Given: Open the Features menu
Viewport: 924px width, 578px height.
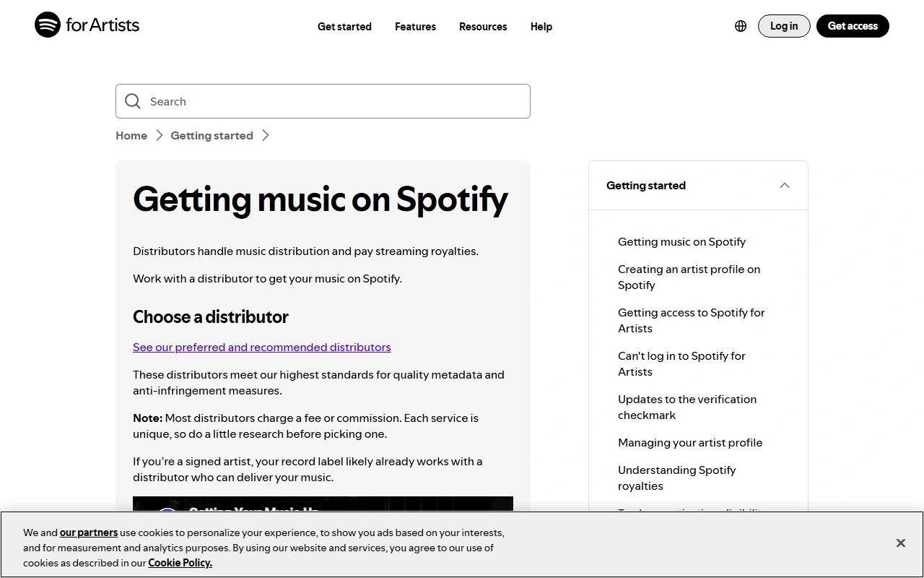Looking at the screenshot, I should [x=415, y=27].
